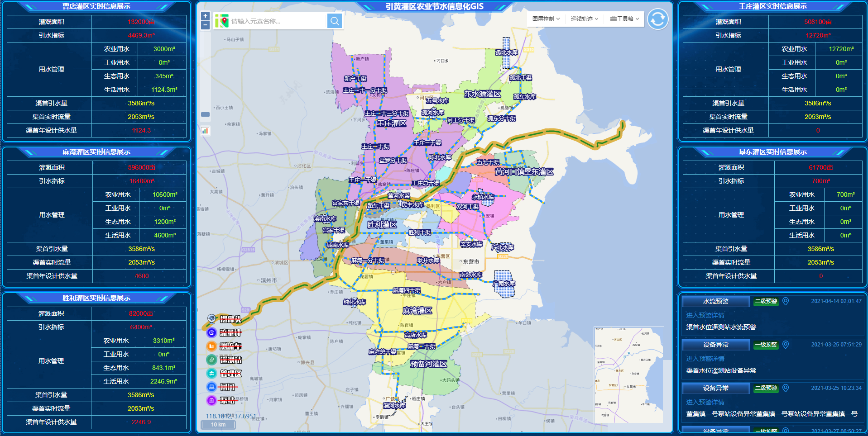
Task: Click 进入预警详情 link under 水流预警
Action: tap(705, 315)
